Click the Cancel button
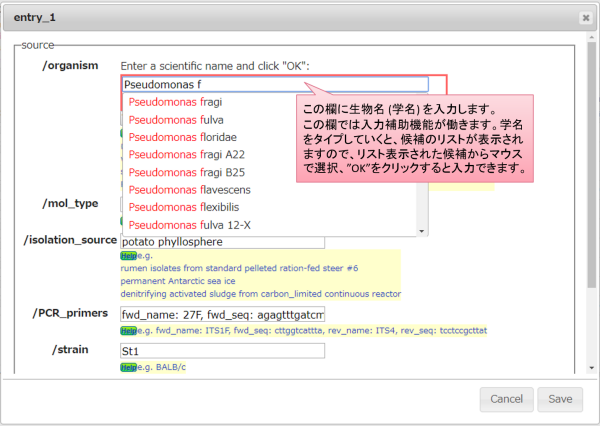The height and width of the screenshot is (426, 600). (x=506, y=399)
